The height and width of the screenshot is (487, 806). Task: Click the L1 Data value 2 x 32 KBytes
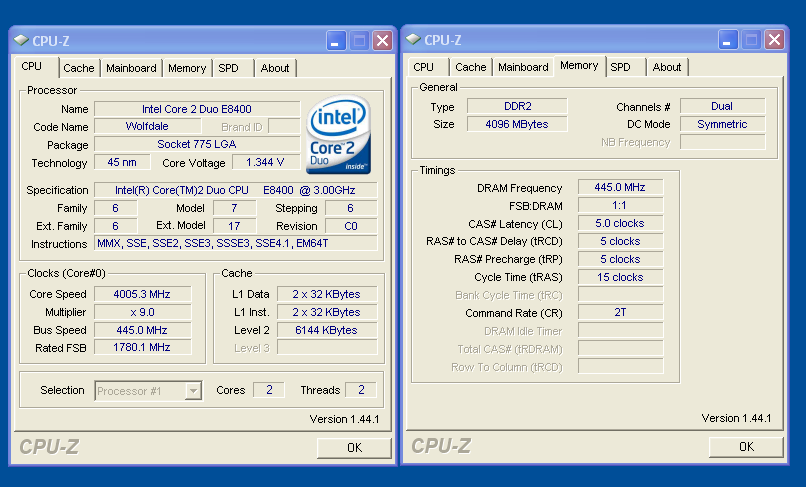tap(327, 294)
